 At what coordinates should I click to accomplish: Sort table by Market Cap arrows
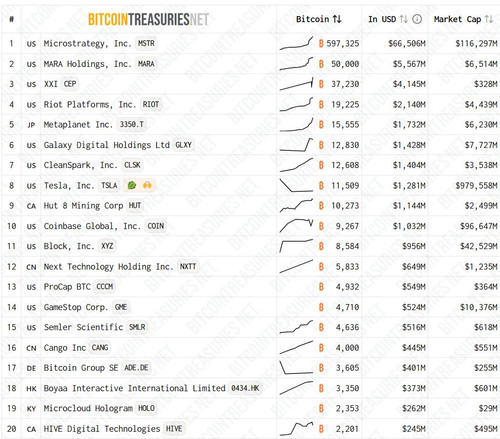click(x=489, y=19)
